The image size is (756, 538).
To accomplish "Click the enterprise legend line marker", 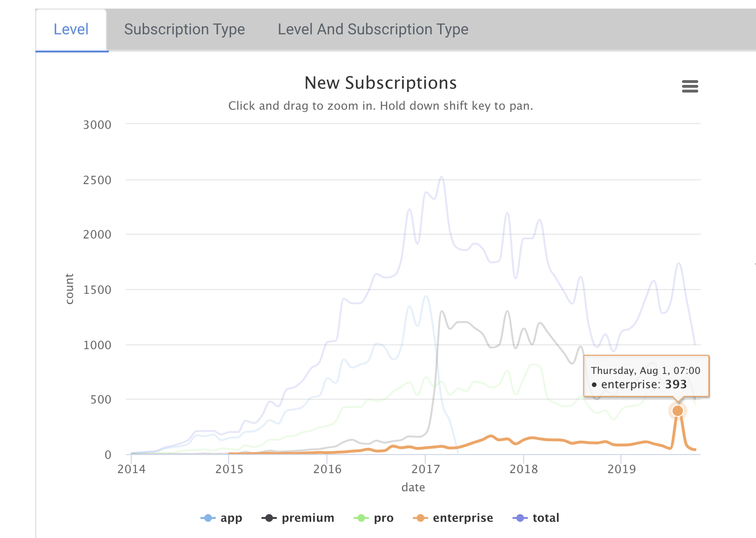I will click(420, 518).
